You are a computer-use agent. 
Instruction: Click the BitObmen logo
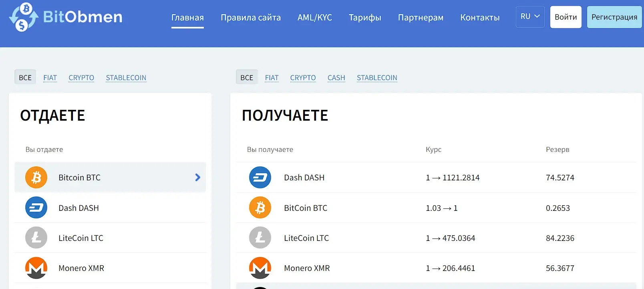pyautogui.click(x=66, y=17)
